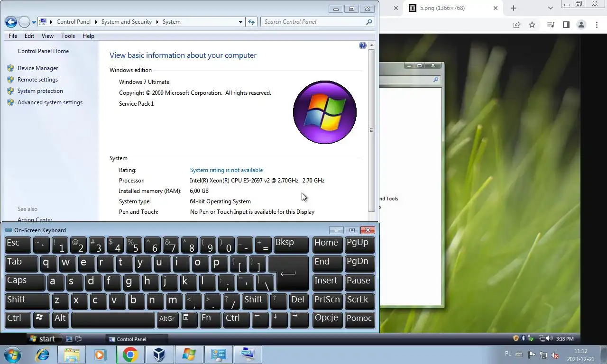Select the 5.png Chrome tab
The height and width of the screenshot is (364, 607).
click(453, 8)
